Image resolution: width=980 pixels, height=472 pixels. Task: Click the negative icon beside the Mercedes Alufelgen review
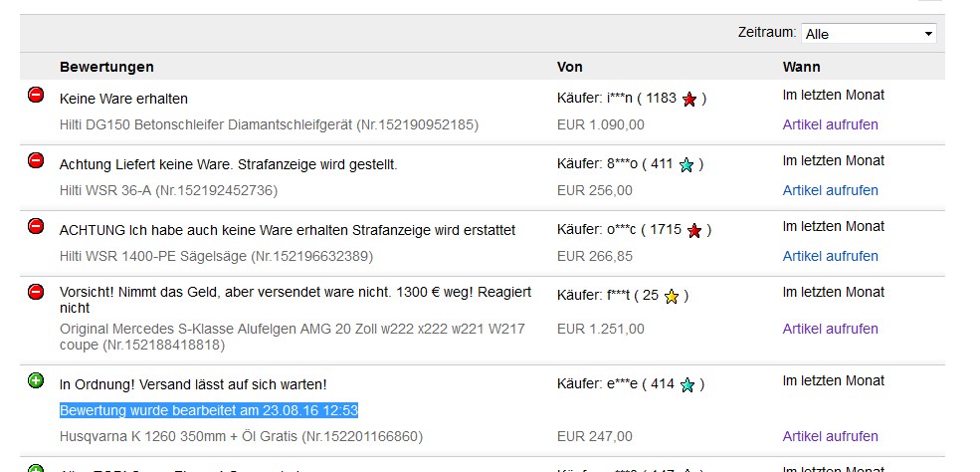[x=36, y=292]
